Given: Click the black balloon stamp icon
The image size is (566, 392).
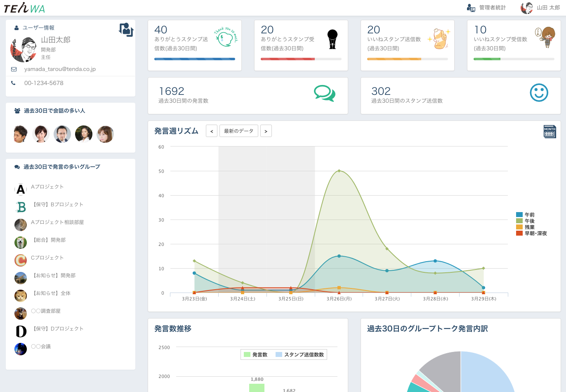Looking at the screenshot, I should pos(332,39).
